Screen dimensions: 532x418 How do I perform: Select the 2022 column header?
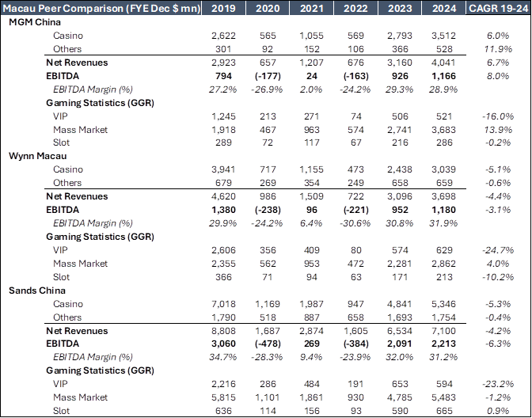(x=355, y=8)
